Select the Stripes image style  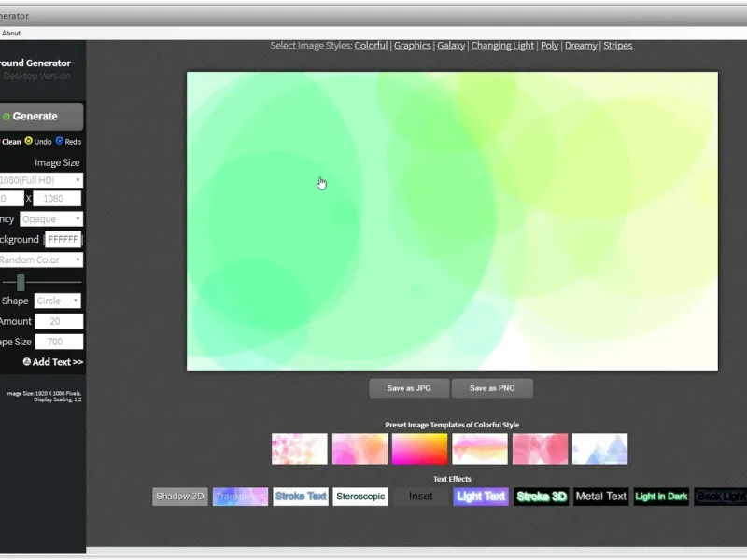point(617,46)
